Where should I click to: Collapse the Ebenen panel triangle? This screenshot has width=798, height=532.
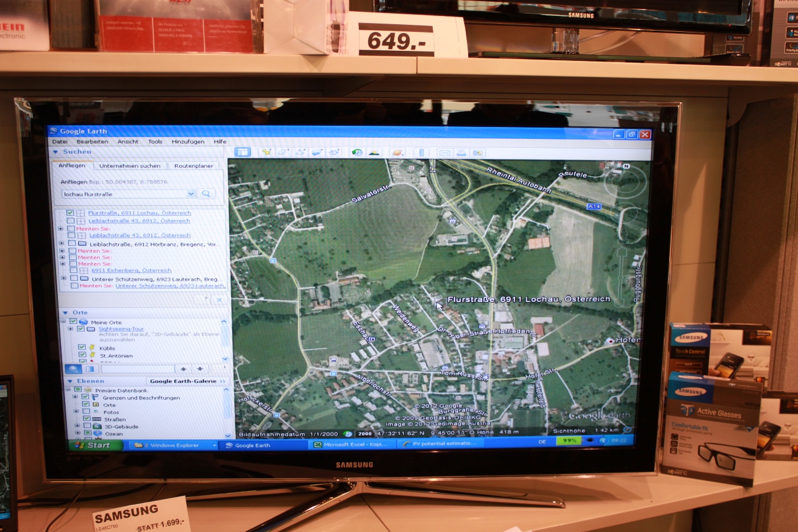click(70, 381)
